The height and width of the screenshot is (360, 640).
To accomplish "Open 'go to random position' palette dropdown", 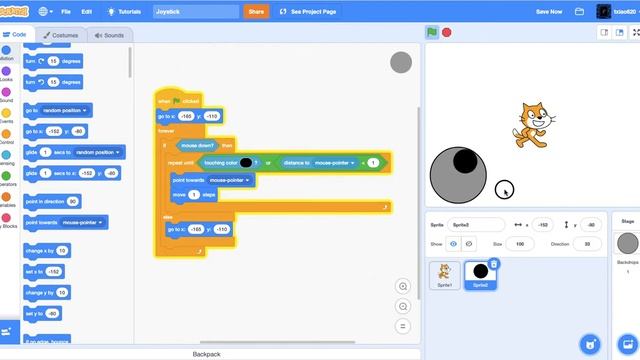I will tap(64, 111).
